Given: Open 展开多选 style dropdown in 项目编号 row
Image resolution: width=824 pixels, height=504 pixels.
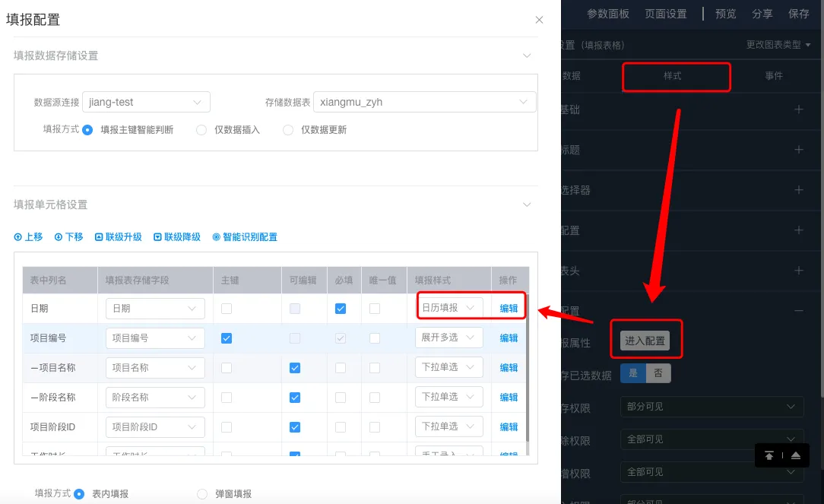Looking at the screenshot, I should [448, 338].
